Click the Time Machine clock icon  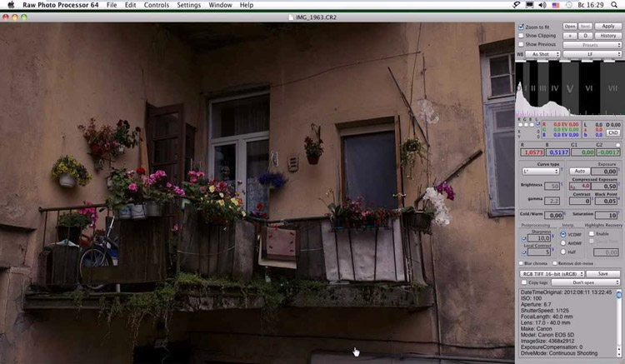point(569,5)
